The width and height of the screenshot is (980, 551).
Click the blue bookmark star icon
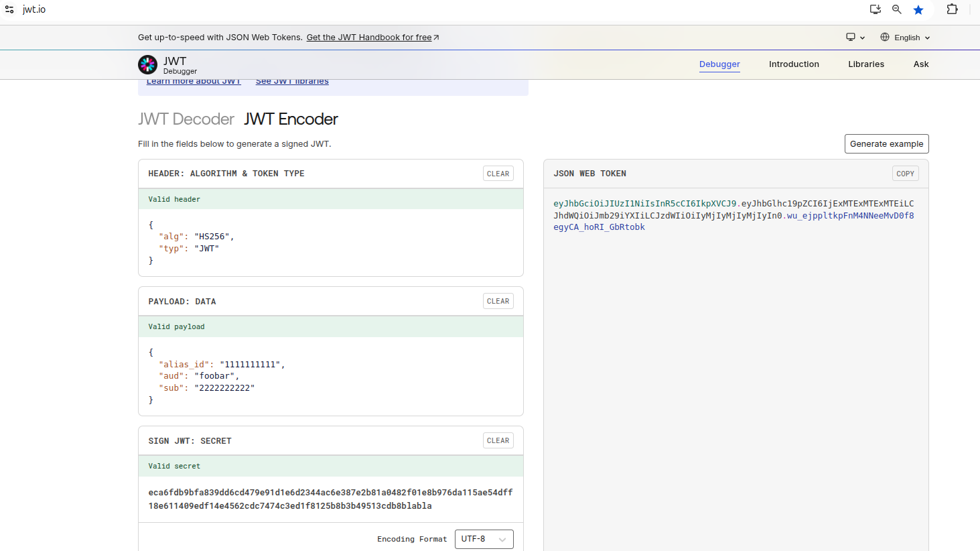pos(918,10)
